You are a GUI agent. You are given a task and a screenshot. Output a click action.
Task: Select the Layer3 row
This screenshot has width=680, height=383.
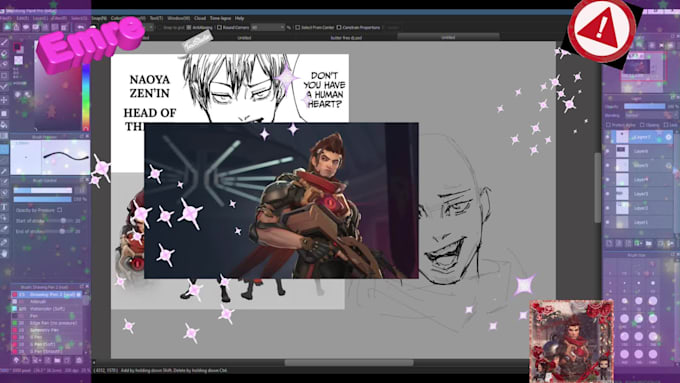(638, 194)
